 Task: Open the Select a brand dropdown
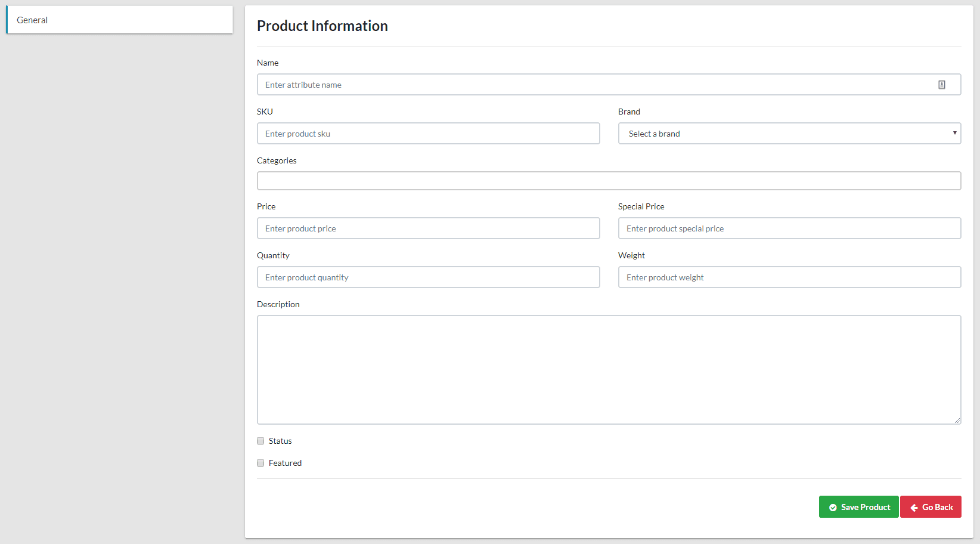coord(789,134)
